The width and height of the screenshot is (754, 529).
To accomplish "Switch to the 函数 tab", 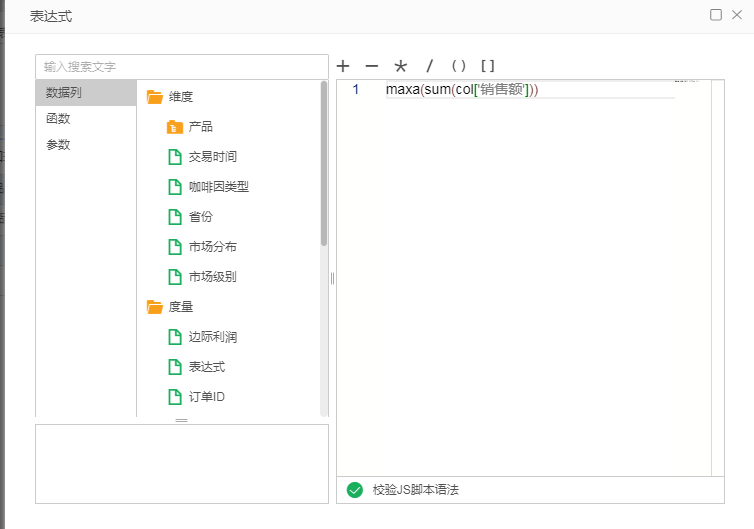I will point(86,118).
